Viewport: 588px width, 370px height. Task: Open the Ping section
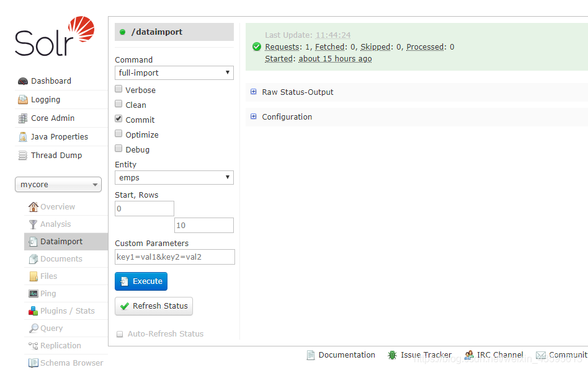[x=48, y=294]
